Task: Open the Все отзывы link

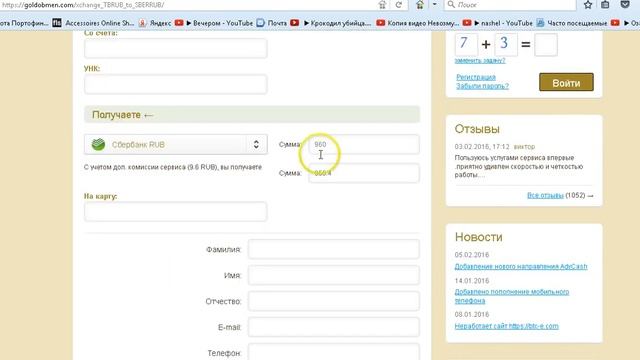Action: point(545,196)
